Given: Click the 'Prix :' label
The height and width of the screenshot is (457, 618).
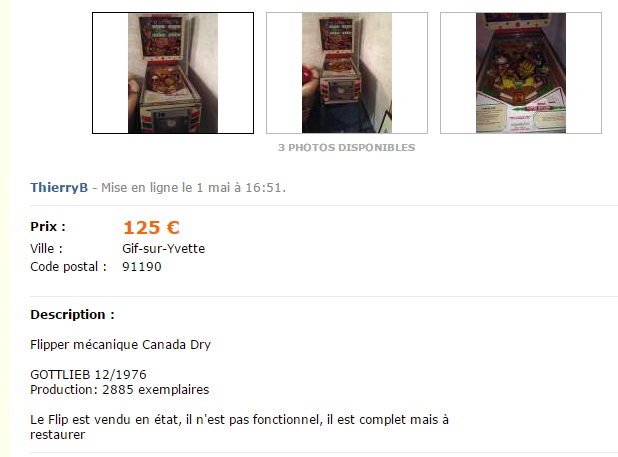Looking at the screenshot, I should tap(48, 227).
